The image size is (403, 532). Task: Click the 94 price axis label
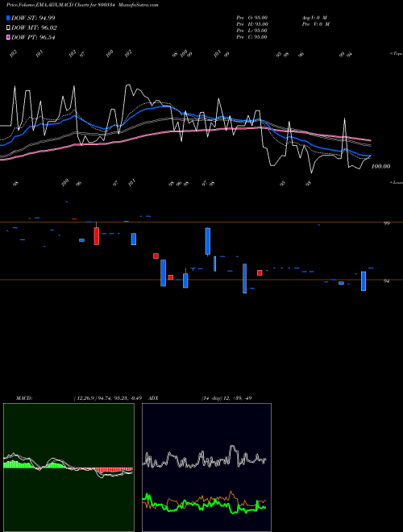386,281
